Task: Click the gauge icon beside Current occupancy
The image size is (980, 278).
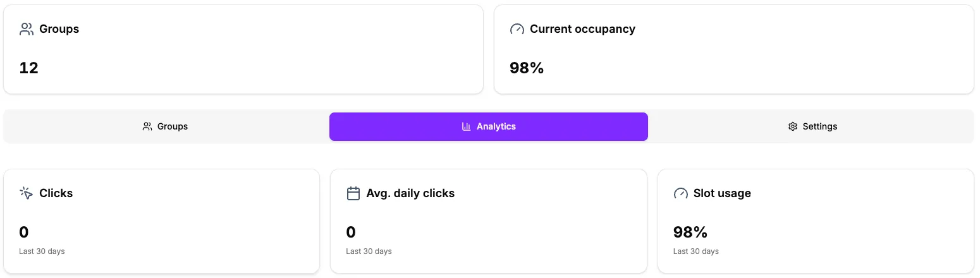Action: click(517, 29)
